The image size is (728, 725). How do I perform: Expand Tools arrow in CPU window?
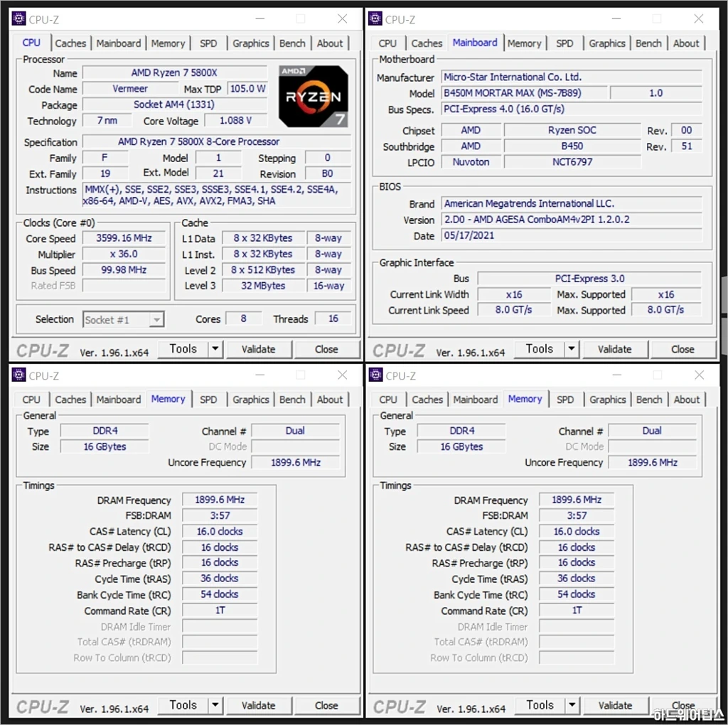pyautogui.click(x=215, y=348)
